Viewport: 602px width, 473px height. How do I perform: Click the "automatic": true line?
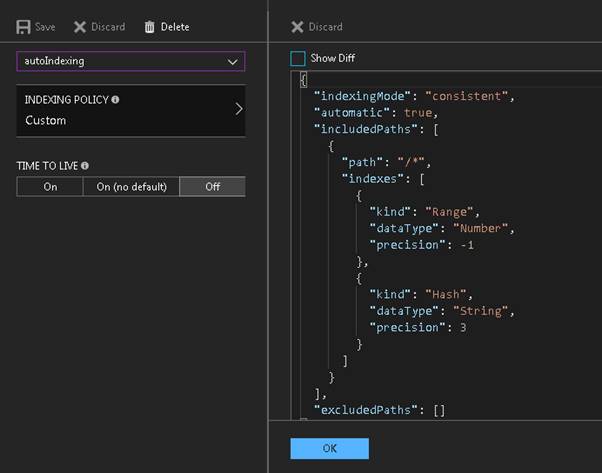tap(376, 112)
